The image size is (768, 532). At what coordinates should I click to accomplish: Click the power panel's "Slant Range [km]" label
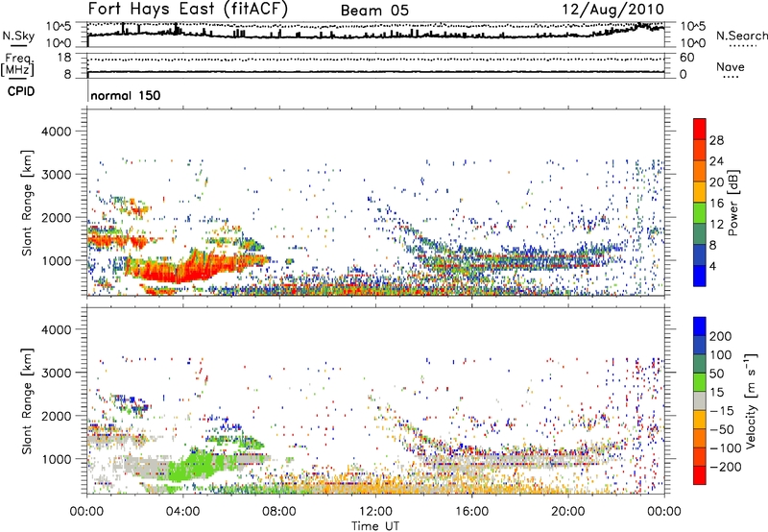coord(27,203)
